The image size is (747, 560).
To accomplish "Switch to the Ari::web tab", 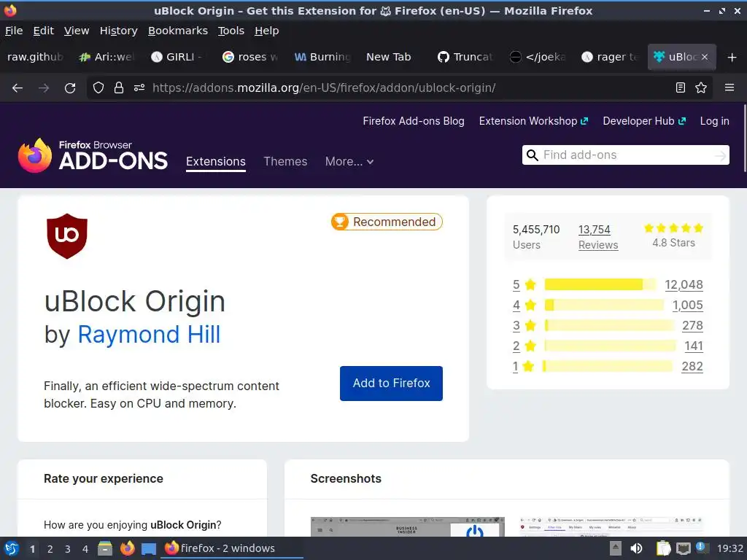I will [107, 57].
